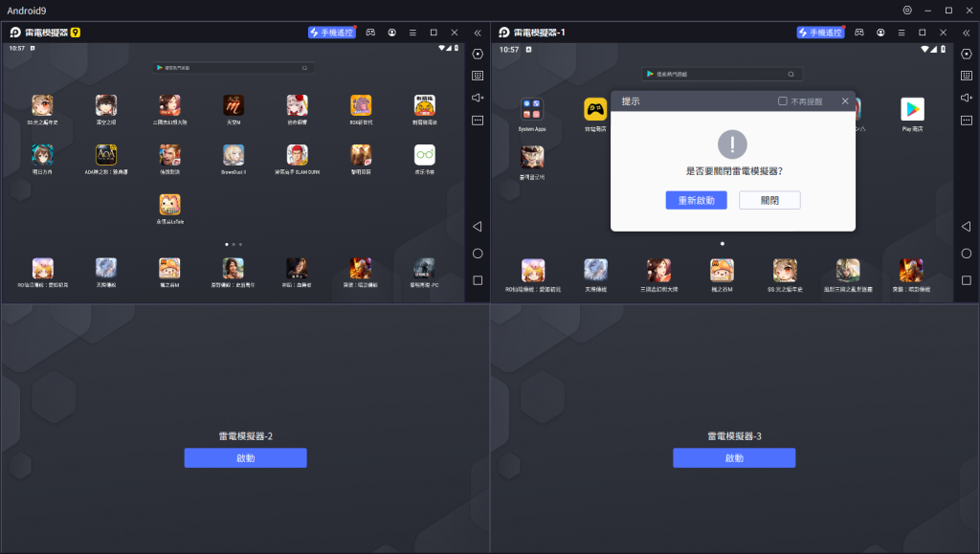Open gamepad settings in 雷電模擬器-1 title bar
The height and width of the screenshot is (554, 980).
pos(859,33)
